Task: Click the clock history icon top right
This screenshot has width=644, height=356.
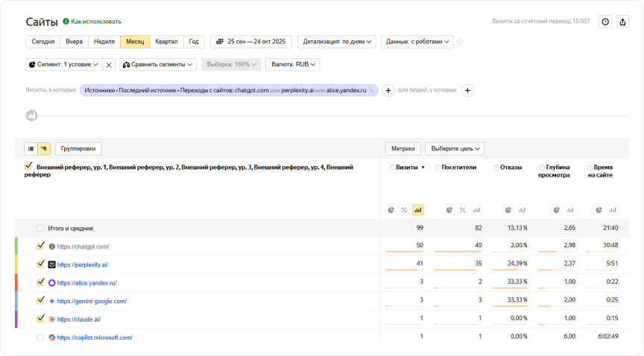Action: pyautogui.click(x=605, y=22)
